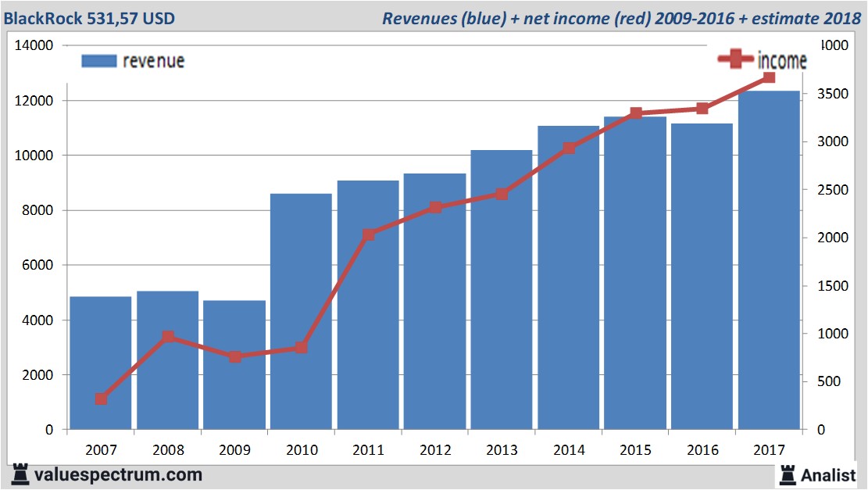Select the 2008 revenue bar
Image resolution: width=868 pixels, height=490 pixels.
168,360
